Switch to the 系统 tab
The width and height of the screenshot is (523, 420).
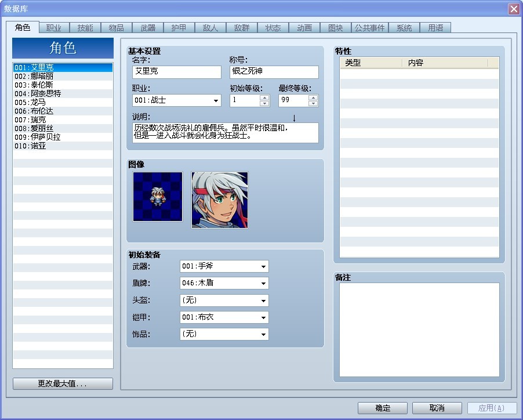click(x=404, y=28)
